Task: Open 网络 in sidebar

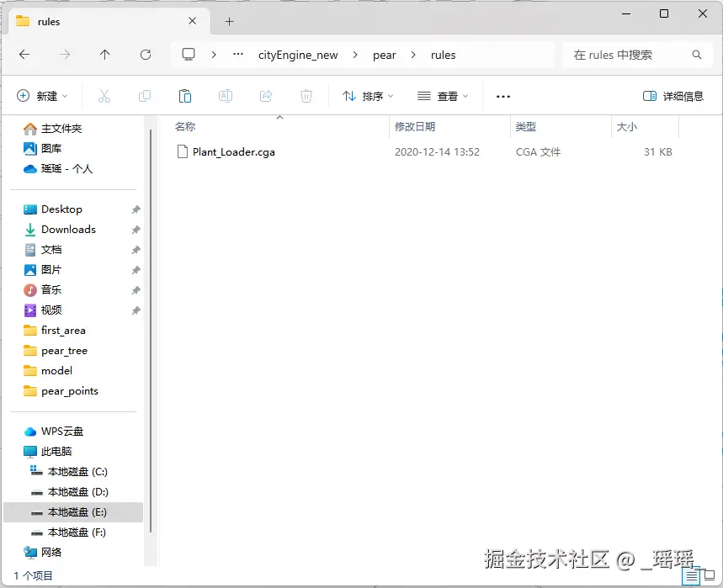Action: click(42, 553)
